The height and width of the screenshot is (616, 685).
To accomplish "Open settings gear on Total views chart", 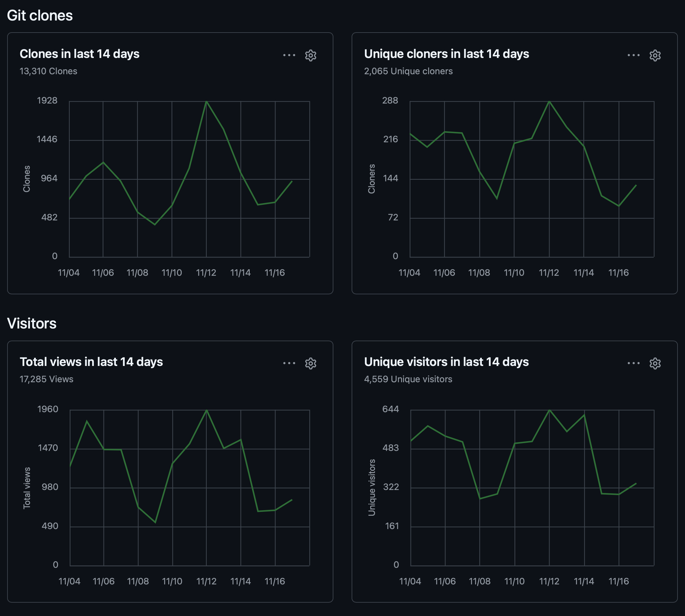I will pyautogui.click(x=310, y=363).
